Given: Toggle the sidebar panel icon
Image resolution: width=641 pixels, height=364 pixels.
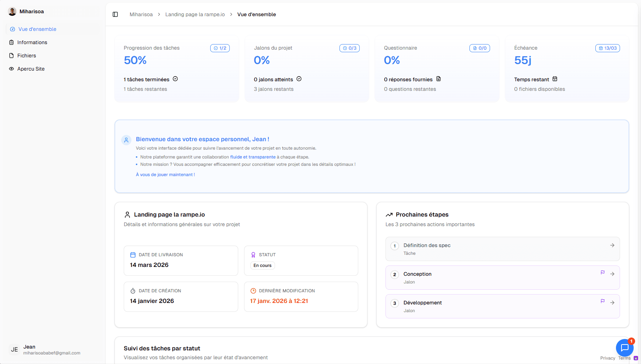Looking at the screenshot, I should [x=115, y=14].
